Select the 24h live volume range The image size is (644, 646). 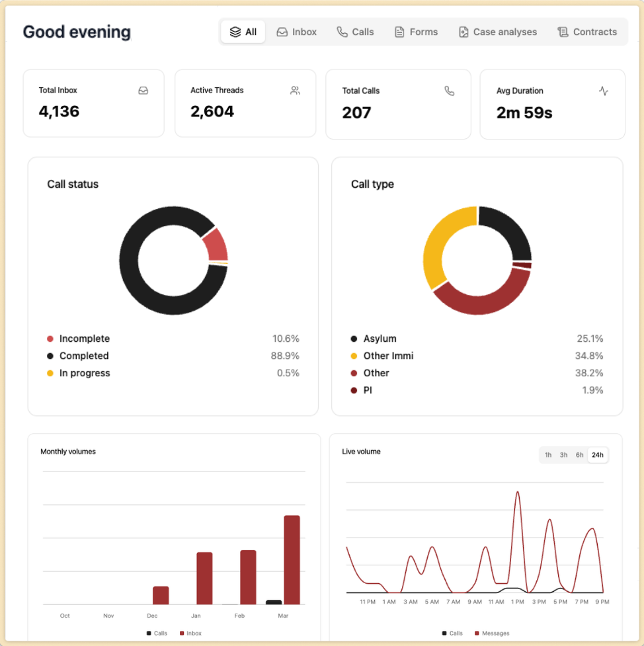tap(597, 455)
